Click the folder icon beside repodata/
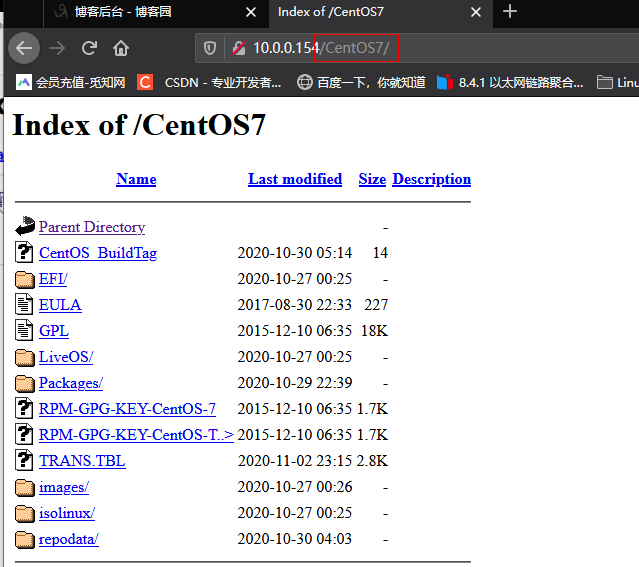The height and width of the screenshot is (567, 639). (25, 540)
